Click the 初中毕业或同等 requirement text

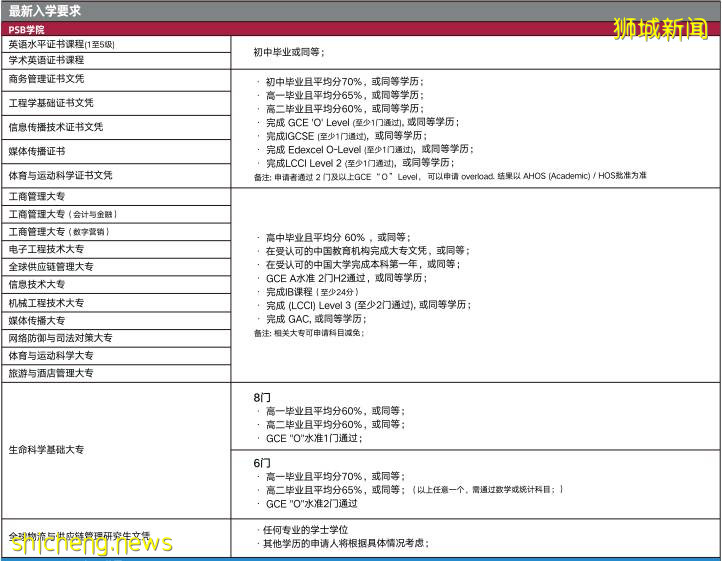(289, 52)
